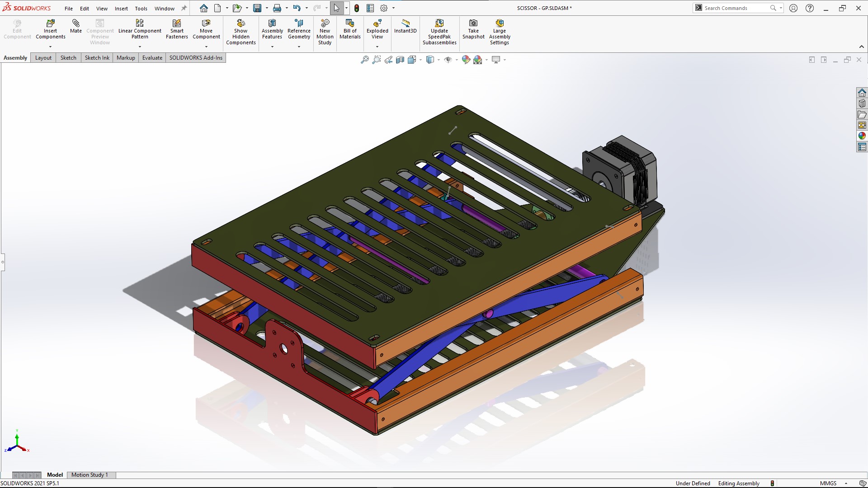
Task: Click the Mate tool icon
Action: click(75, 23)
